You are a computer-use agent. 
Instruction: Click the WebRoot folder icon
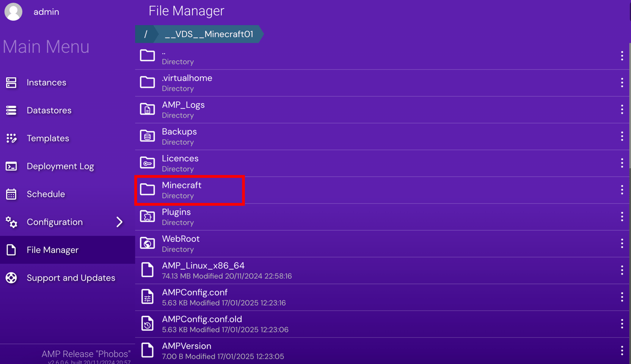147,243
